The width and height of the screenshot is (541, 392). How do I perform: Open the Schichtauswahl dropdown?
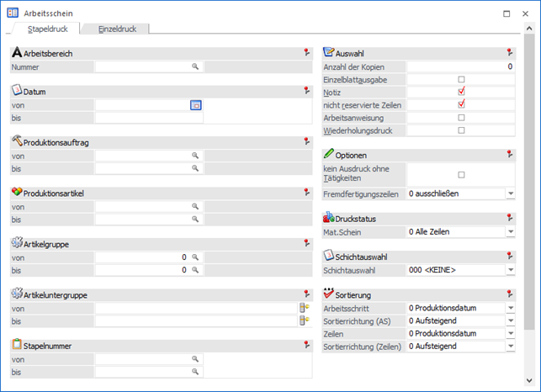coord(510,270)
